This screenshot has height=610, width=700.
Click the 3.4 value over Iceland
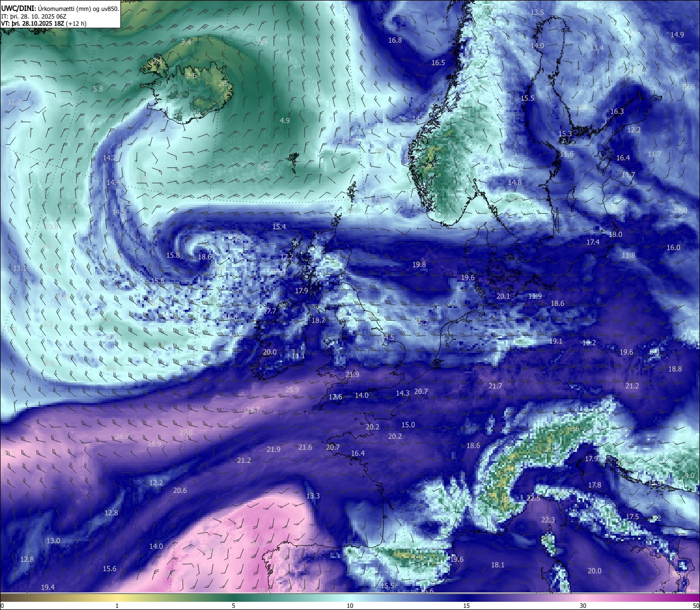point(186,42)
